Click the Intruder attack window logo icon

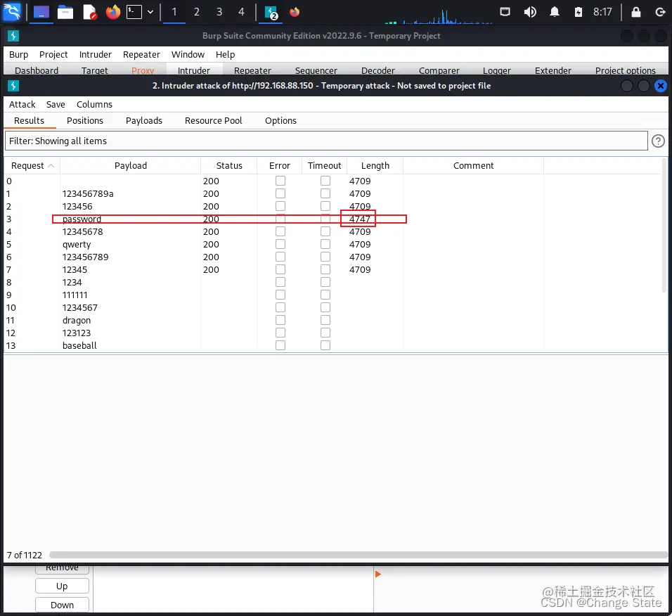(13, 86)
